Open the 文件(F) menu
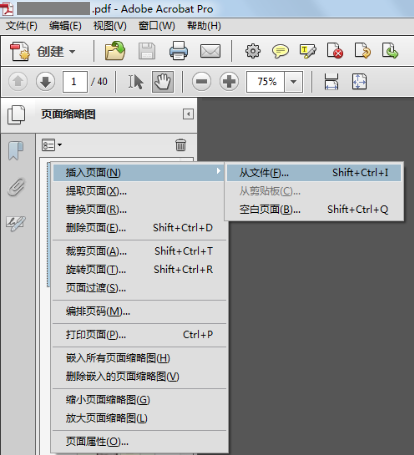 click(22, 26)
